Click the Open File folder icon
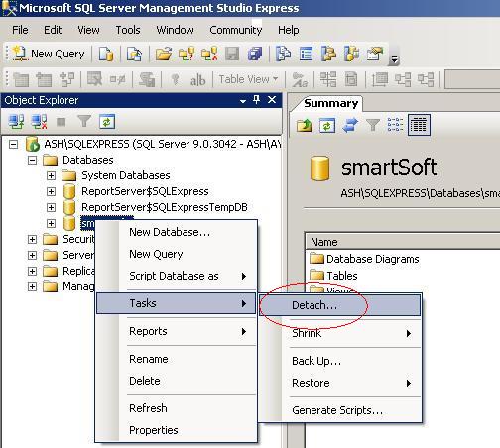 [x=164, y=54]
